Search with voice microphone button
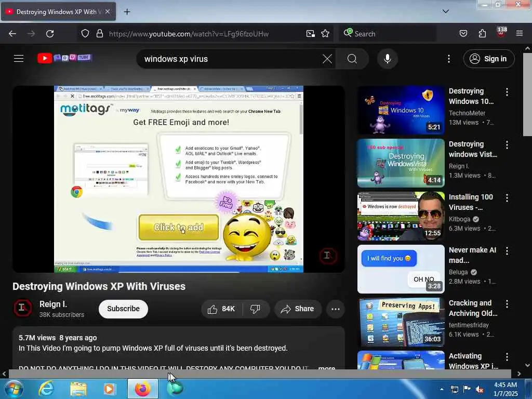 coord(387,59)
